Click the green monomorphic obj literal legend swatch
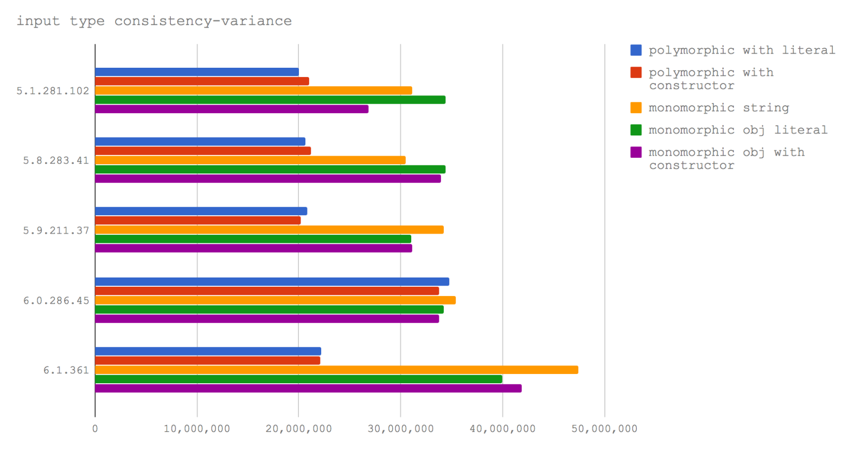 pyautogui.click(x=636, y=130)
